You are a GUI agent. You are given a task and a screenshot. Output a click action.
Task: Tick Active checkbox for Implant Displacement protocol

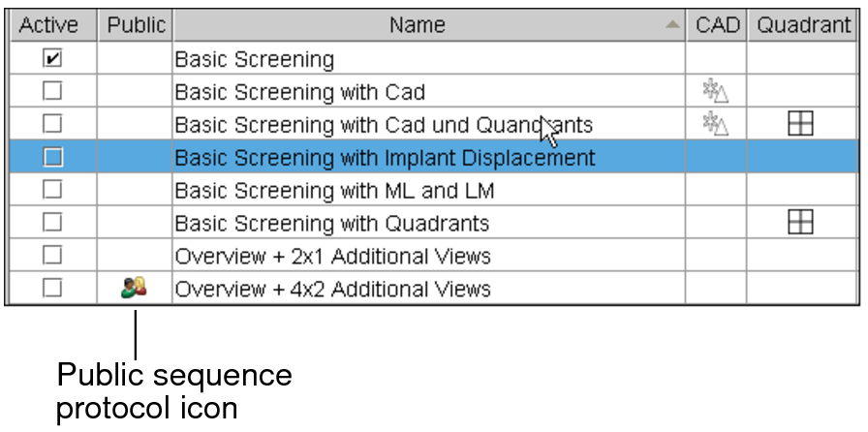(x=52, y=157)
